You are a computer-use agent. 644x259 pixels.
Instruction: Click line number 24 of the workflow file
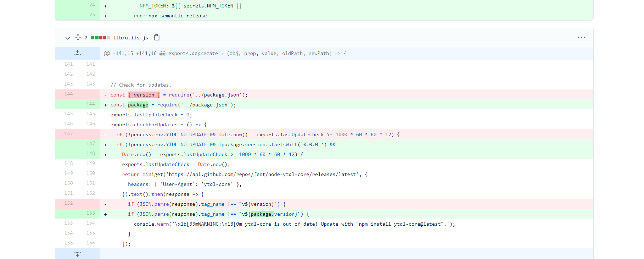tap(92, 5)
